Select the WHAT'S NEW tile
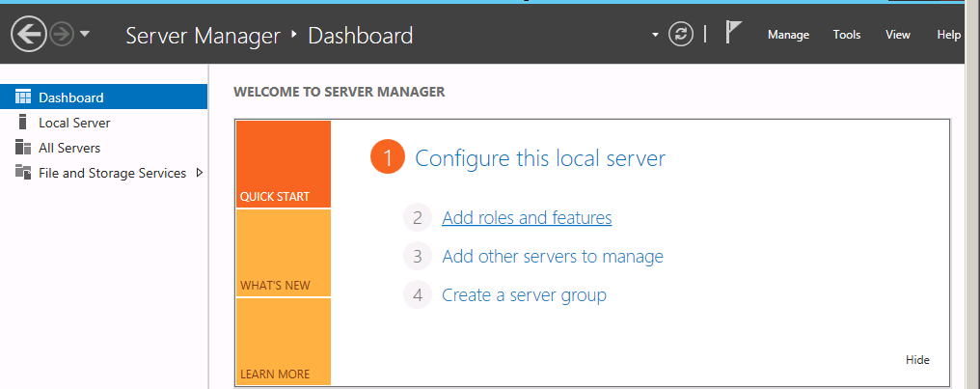Viewport: 980px width, 389px height. [283, 253]
